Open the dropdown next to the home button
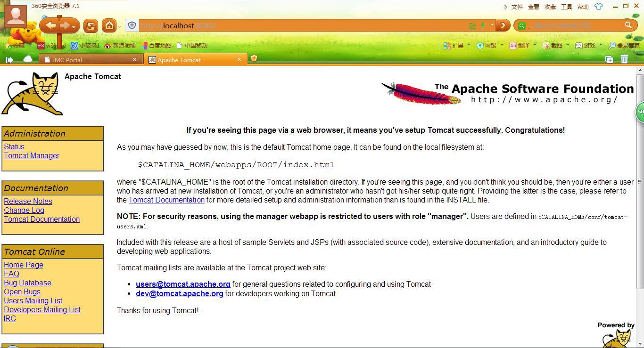 [x=120, y=26]
